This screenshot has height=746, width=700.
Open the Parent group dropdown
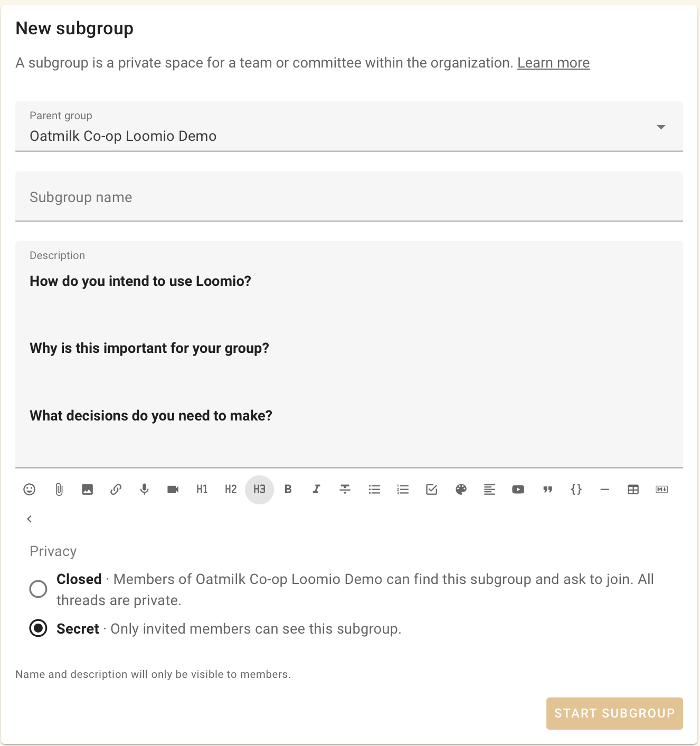point(349,127)
